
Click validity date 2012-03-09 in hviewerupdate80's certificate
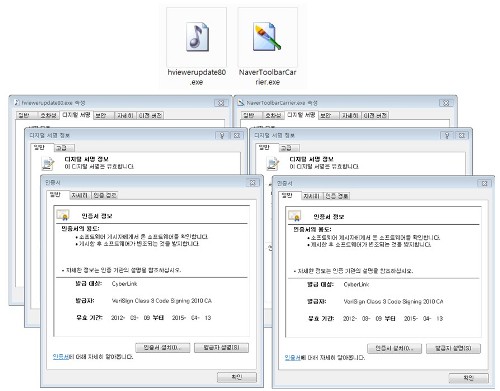pyautogui.click(x=130, y=318)
